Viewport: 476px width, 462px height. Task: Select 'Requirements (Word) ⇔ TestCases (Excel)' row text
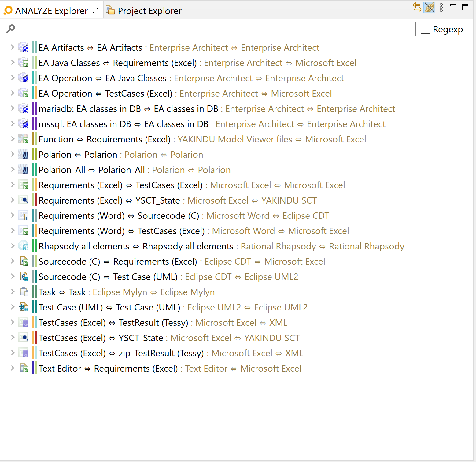pos(122,231)
